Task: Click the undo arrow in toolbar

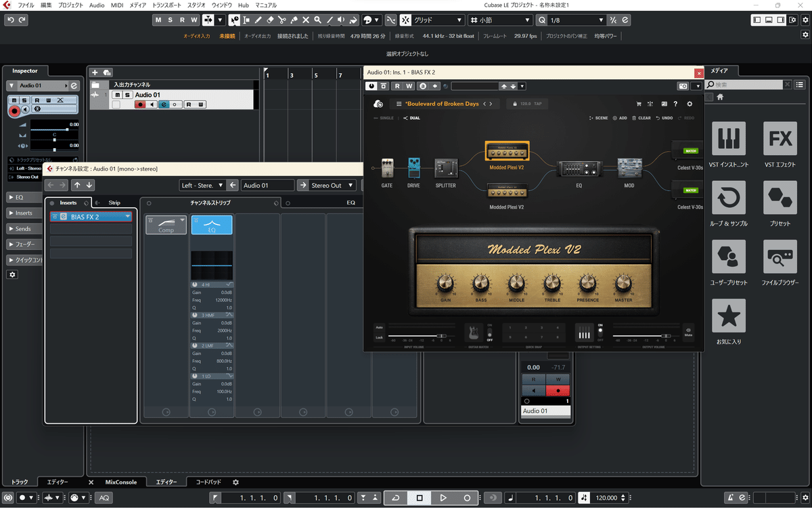Action: pyautogui.click(x=10, y=20)
